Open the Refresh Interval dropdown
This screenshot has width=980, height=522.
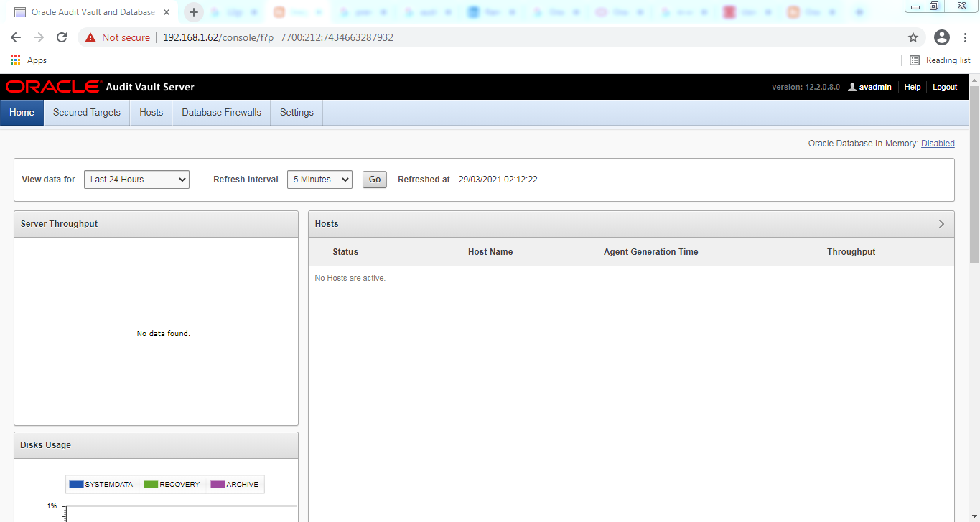coord(319,180)
